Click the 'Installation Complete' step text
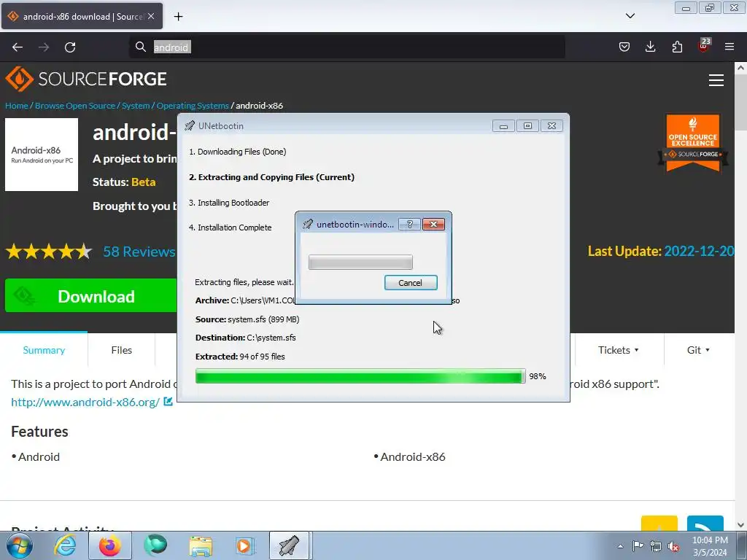747x560 pixels. point(230,227)
